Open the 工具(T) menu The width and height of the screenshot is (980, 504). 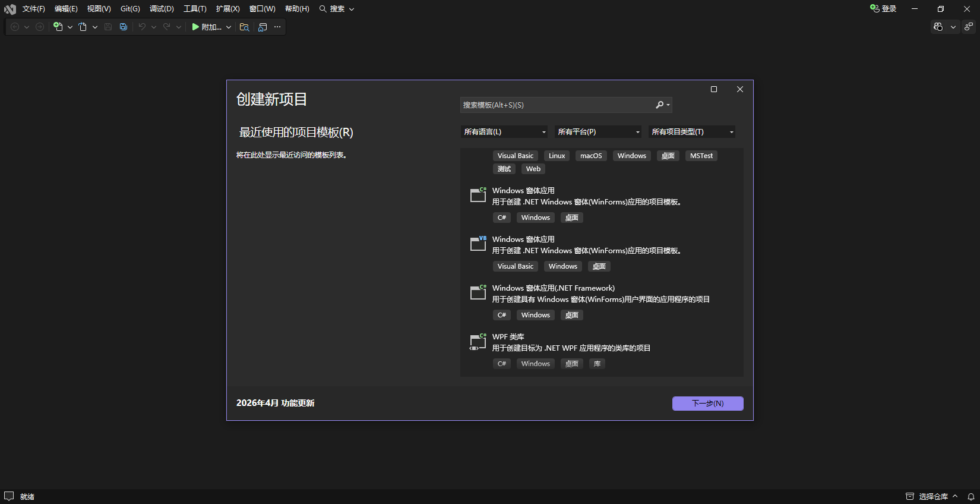coord(195,9)
